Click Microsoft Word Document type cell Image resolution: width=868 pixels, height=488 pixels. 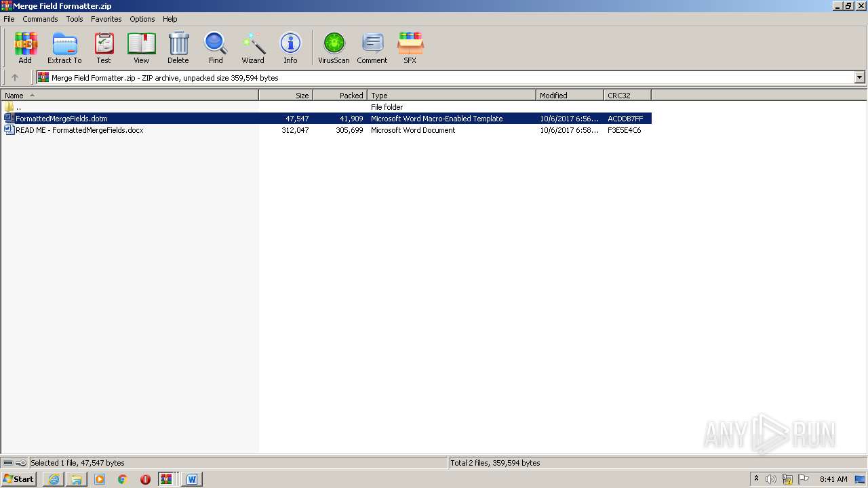click(x=413, y=129)
